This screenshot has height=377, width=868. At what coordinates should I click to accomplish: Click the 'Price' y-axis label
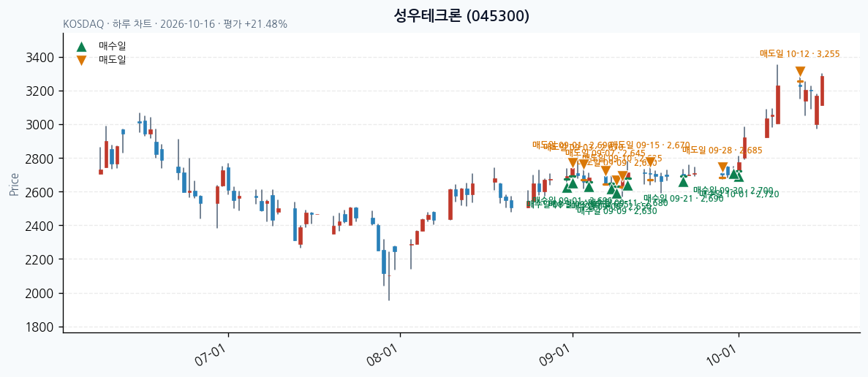(14, 185)
